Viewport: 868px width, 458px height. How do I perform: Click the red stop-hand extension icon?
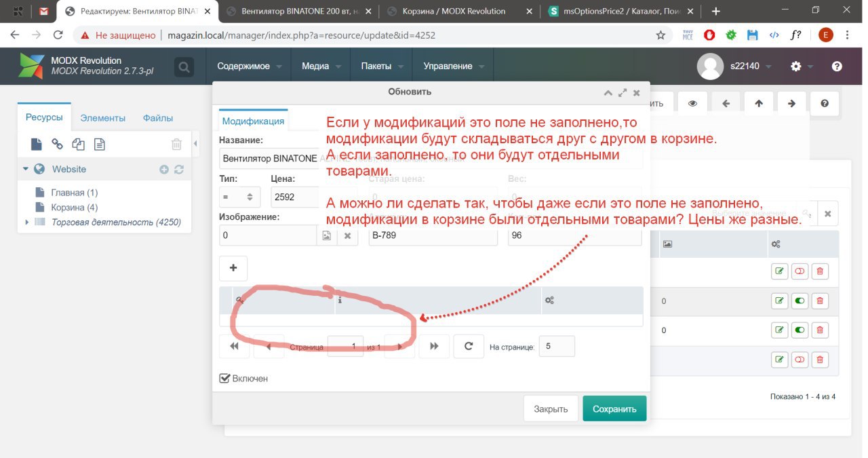click(x=709, y=35)
